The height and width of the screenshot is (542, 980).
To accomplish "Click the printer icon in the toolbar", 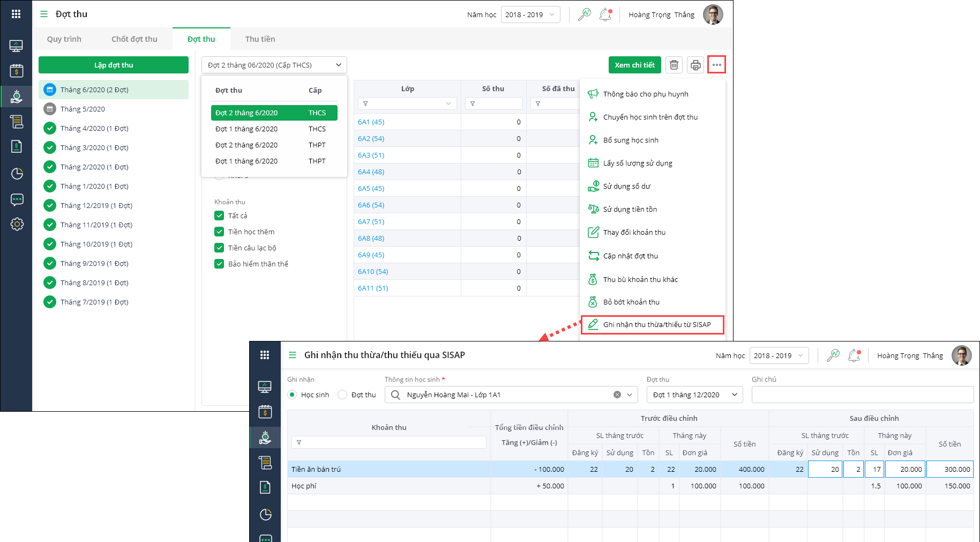I will click(695, 65).
